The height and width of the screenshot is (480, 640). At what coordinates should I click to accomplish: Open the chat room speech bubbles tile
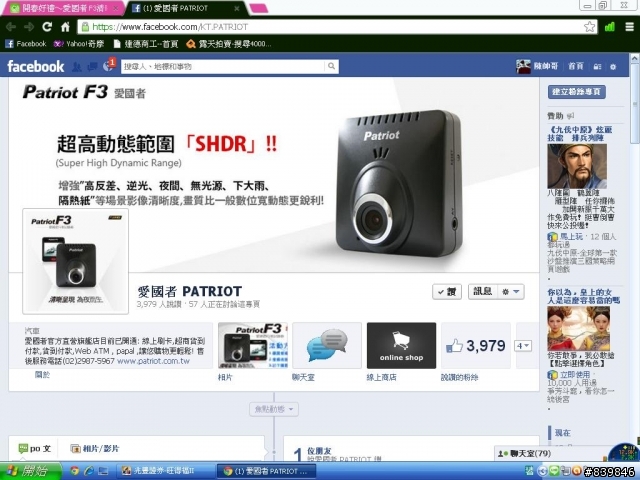click(327, 345)
